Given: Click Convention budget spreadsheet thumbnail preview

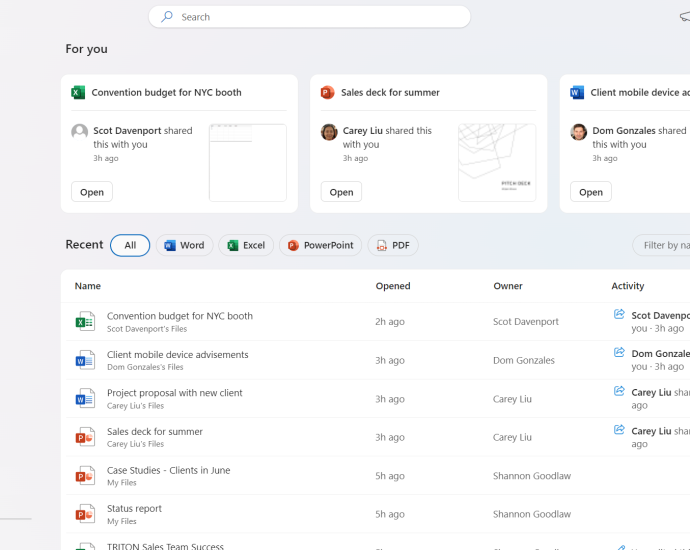Looking at the screenshot, I should [x=248, y=163].
